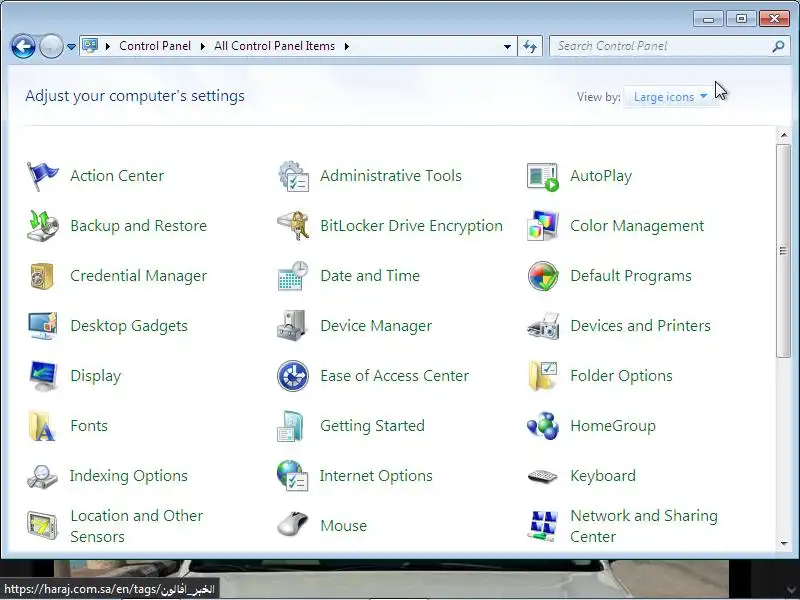
Task: Open the Administrative Tools link
Action: pyautogui.click(x=391, y=176)
